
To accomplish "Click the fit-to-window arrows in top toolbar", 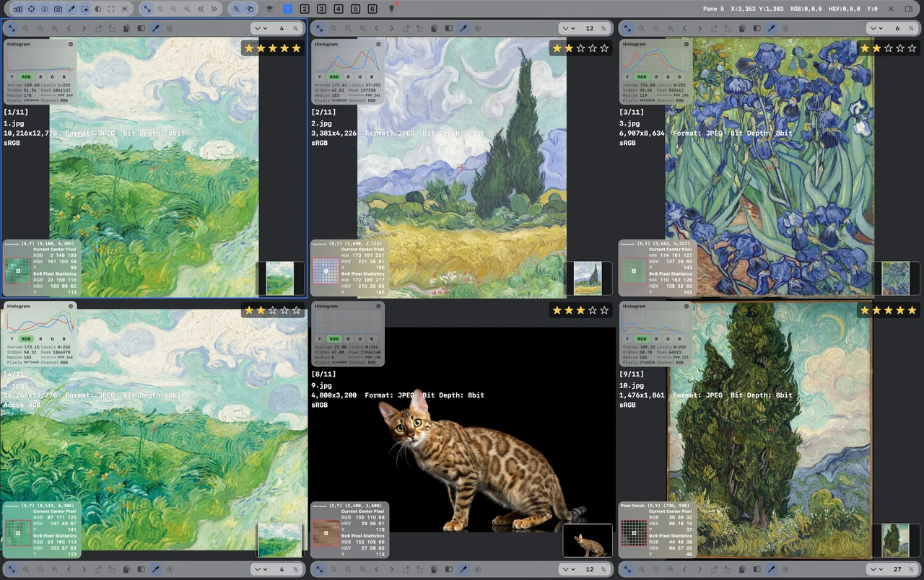I will click(147, 9).
